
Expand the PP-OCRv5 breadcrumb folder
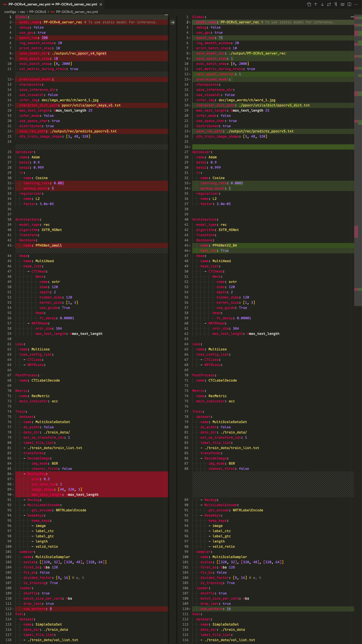(38, 12)
